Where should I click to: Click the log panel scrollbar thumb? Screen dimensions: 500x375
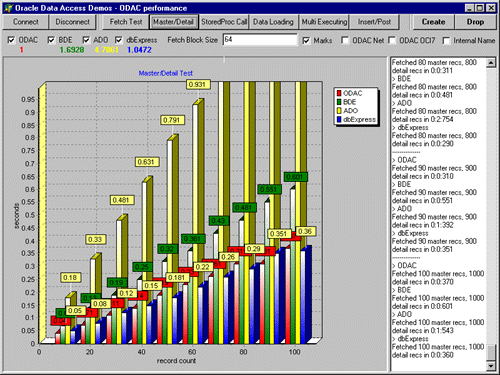(x=491, y=353)
